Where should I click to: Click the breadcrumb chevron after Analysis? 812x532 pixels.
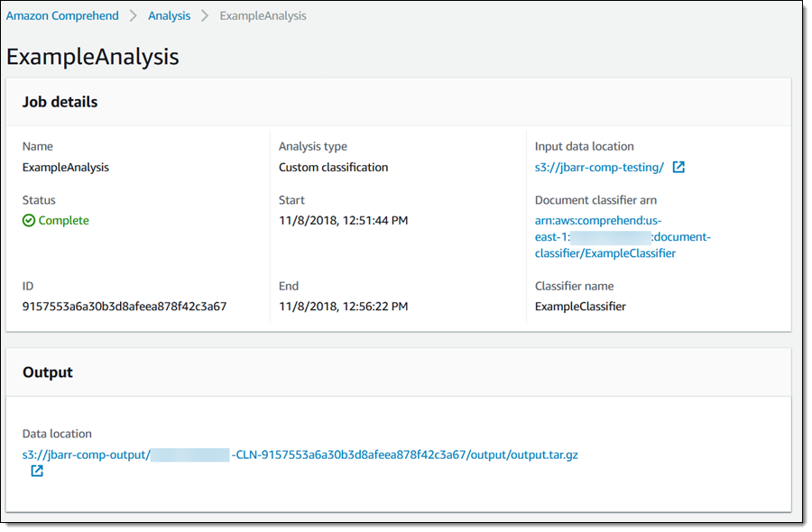click(x=205, y=16)
